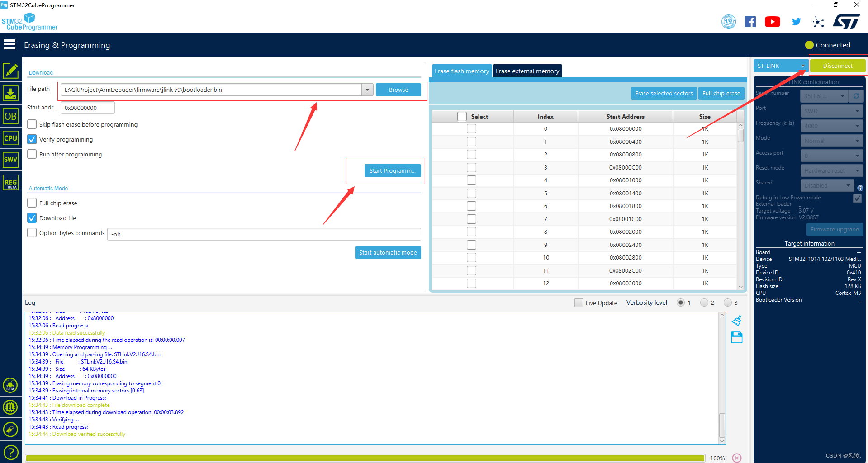Open the Reset mode dropdown
This screenshot has width=868, height=463.
[832, 170]
